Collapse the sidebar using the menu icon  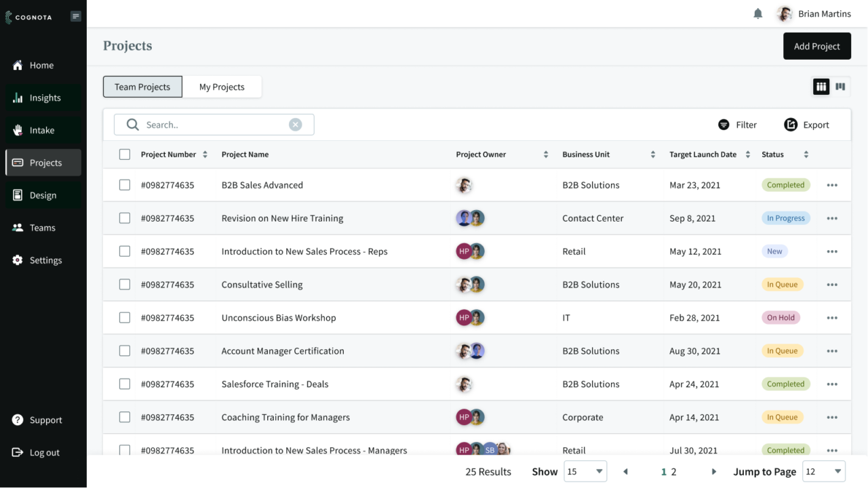coord(75,16)
